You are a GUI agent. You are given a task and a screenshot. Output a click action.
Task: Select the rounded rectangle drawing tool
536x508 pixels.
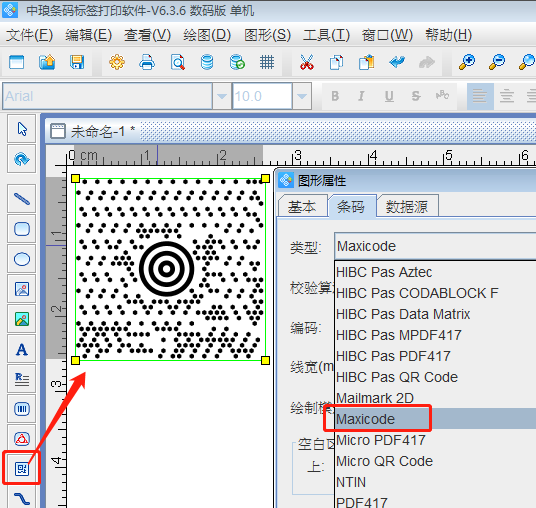22,229
